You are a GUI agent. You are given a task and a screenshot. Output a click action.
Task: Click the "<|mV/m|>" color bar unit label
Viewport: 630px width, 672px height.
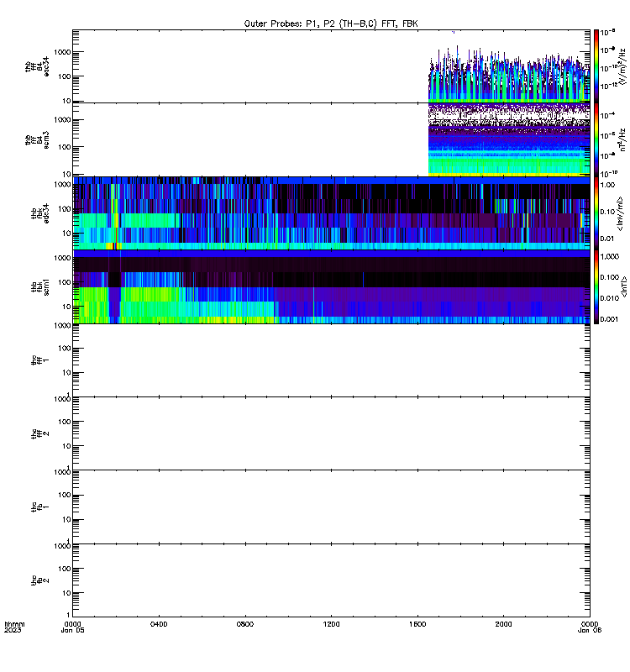620,213
